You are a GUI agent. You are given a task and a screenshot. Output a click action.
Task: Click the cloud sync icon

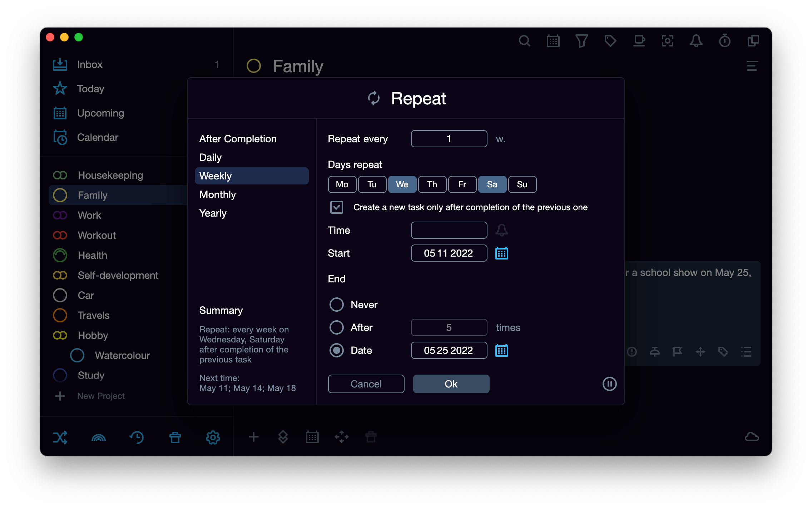[x=752, y=437]
